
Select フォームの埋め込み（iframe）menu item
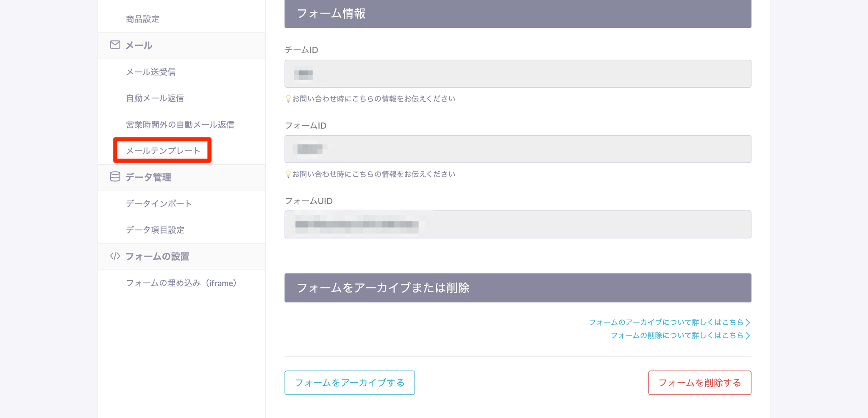tap(181, 283)
